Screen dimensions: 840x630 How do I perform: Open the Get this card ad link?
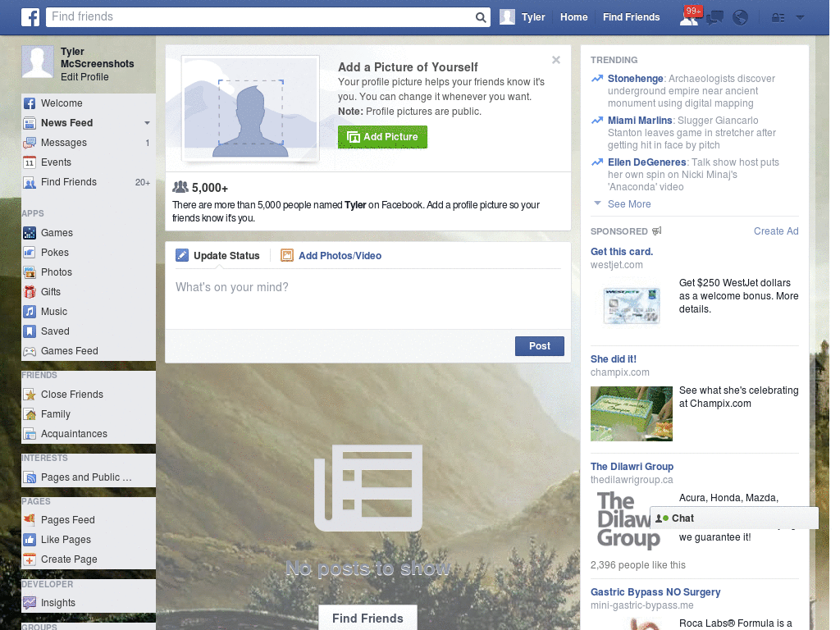[622, 252]
